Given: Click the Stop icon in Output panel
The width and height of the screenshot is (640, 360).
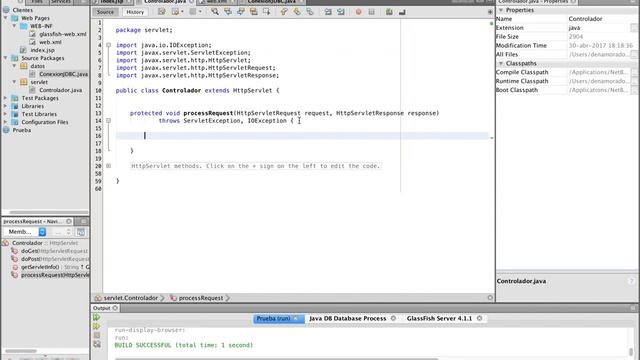Looking at the screenshot, I should [97, 335].
